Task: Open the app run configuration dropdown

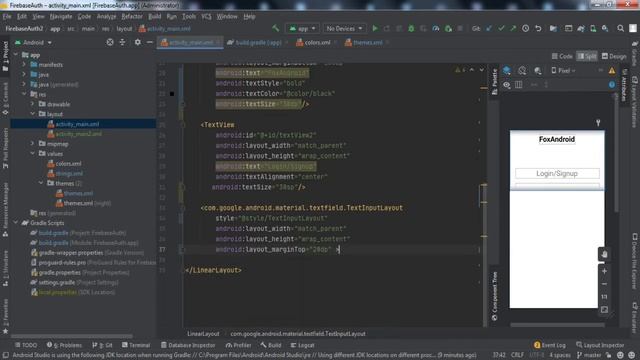Action: (302, 29)
